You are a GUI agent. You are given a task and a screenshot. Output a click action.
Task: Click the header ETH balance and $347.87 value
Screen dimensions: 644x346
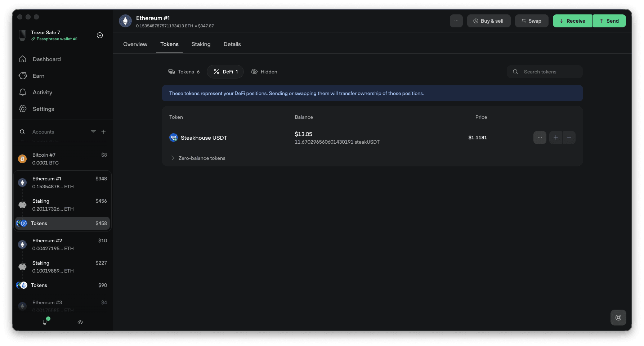point(175,26)
